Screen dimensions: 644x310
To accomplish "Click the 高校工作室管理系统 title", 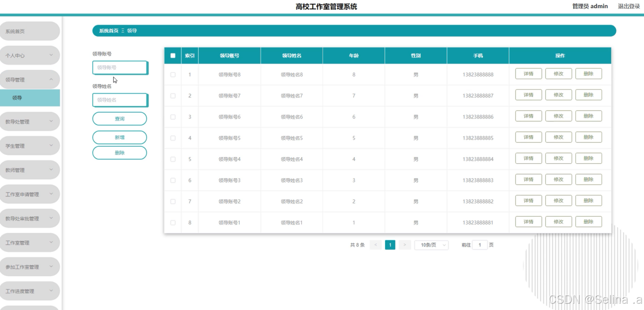I will tap(326, 7).
